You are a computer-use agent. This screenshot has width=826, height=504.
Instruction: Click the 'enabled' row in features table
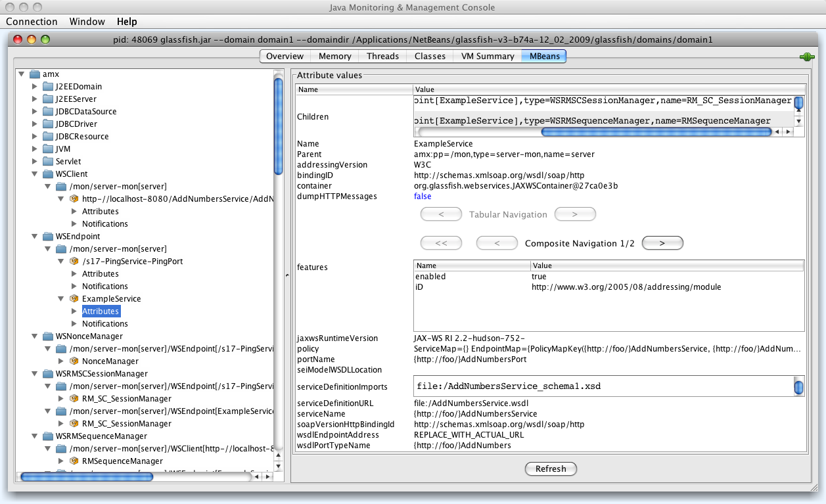[608, 277]
